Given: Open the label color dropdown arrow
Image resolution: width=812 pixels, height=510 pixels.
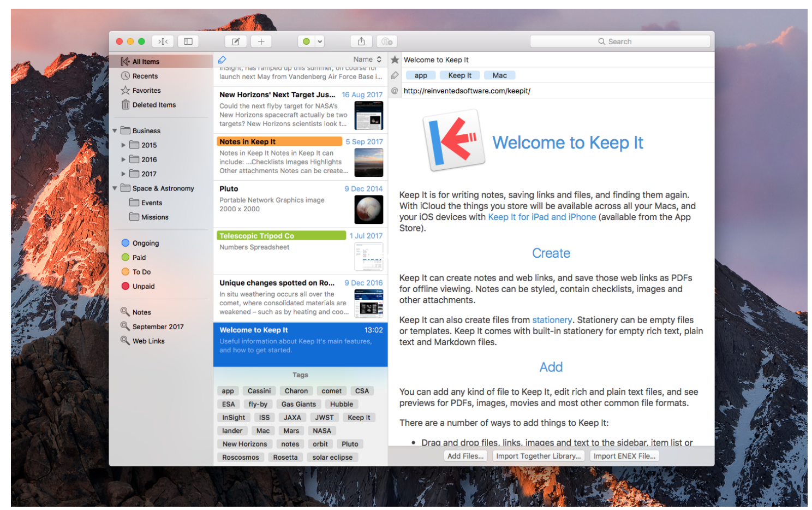Looking at the screenshot, I should click(x=320, y=41).
